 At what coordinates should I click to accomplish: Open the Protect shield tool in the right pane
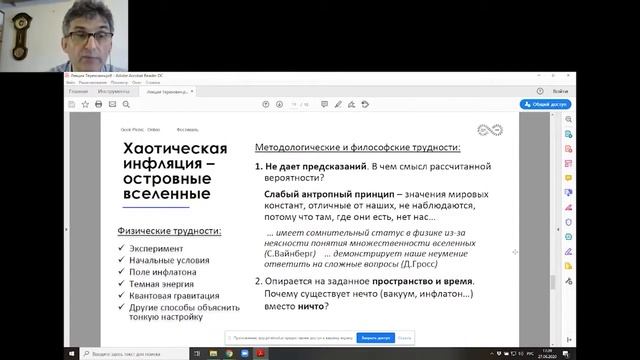569,222
